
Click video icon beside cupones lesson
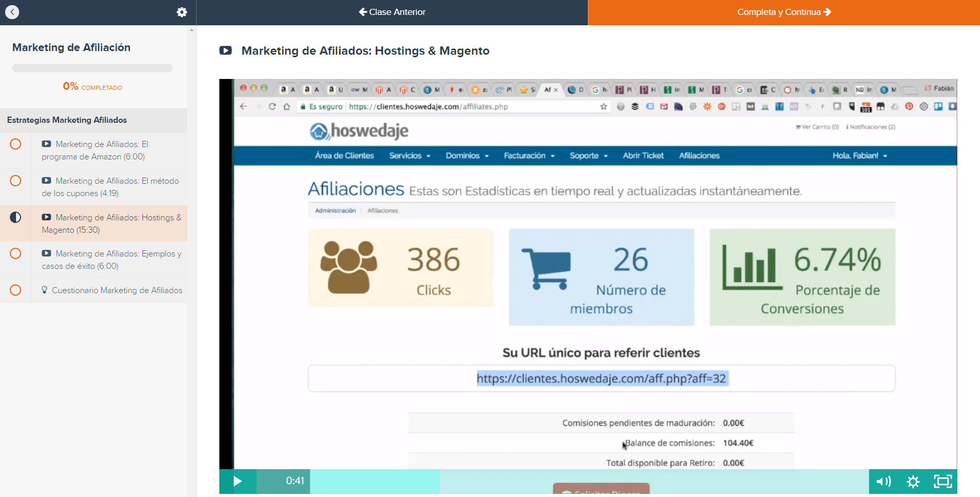point(46,181)
